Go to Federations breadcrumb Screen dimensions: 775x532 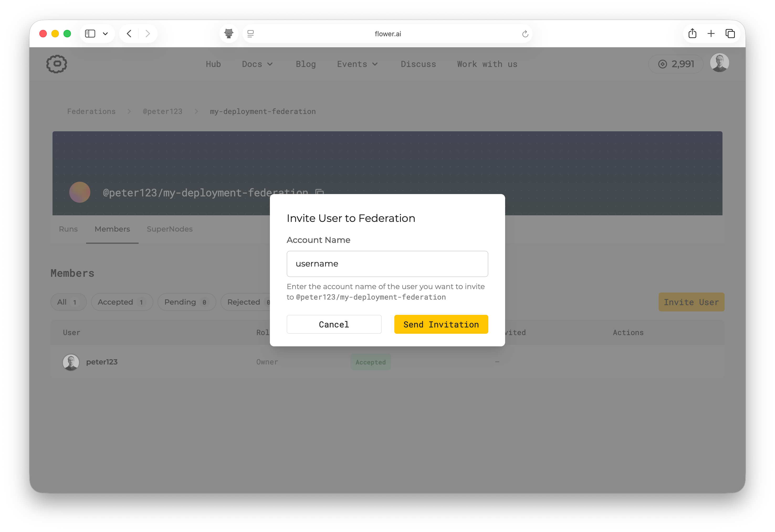point(91,111)
